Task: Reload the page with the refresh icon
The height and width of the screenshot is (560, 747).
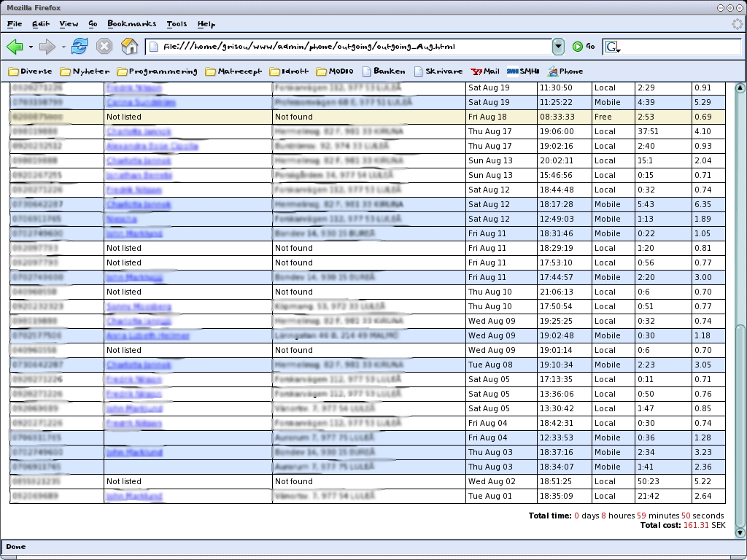Action: (79, 47)
